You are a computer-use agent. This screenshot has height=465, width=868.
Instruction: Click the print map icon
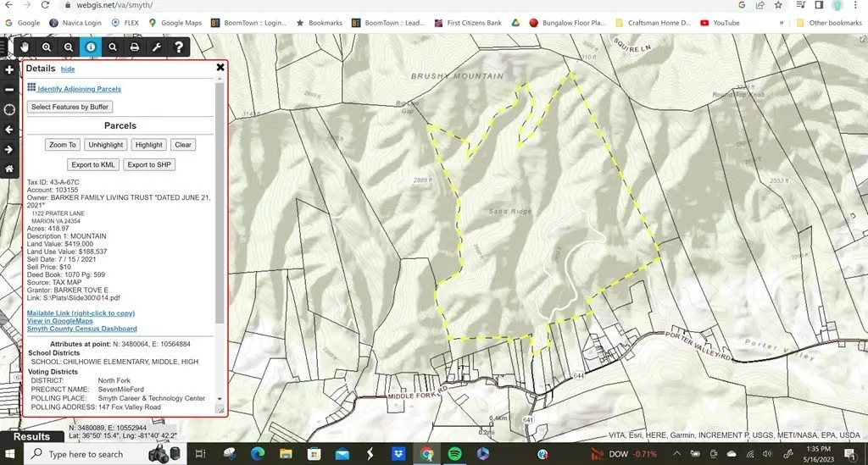[x=135, y=47]
